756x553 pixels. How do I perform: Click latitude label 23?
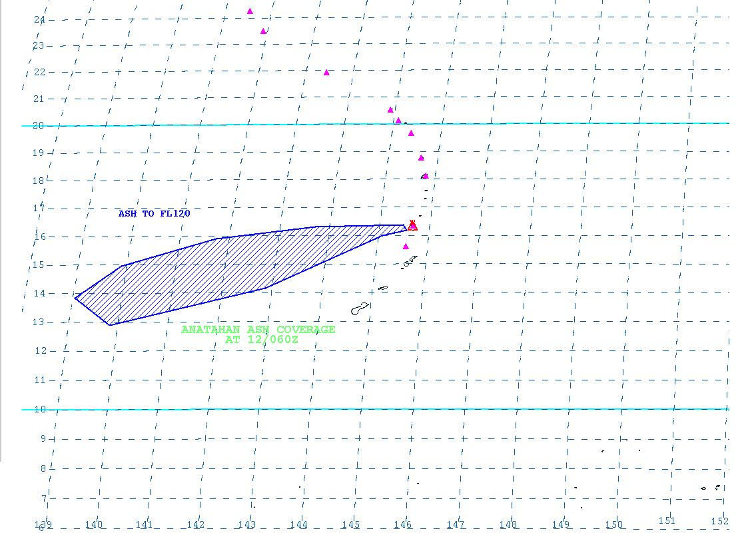[x=38, y=45]
